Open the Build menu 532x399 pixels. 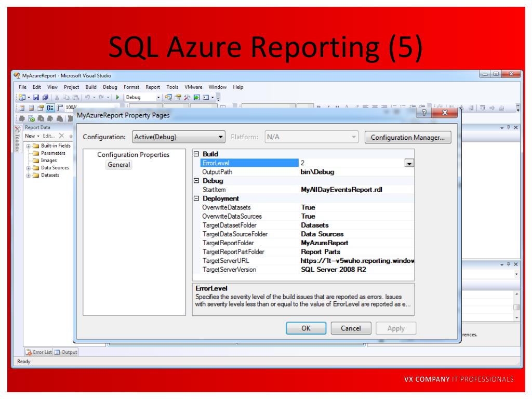(91, 87)
